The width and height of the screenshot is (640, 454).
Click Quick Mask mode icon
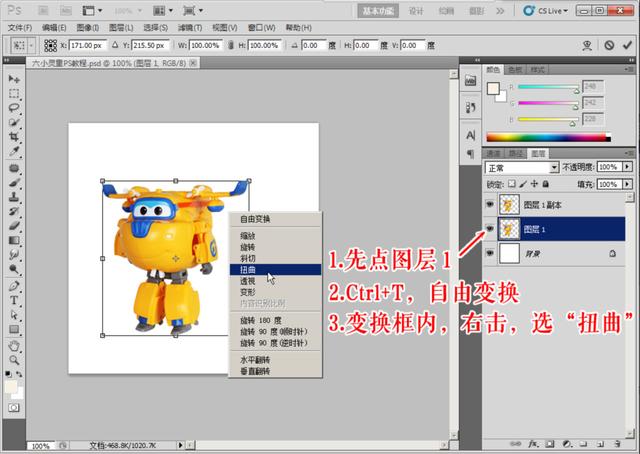coord(13,407)
